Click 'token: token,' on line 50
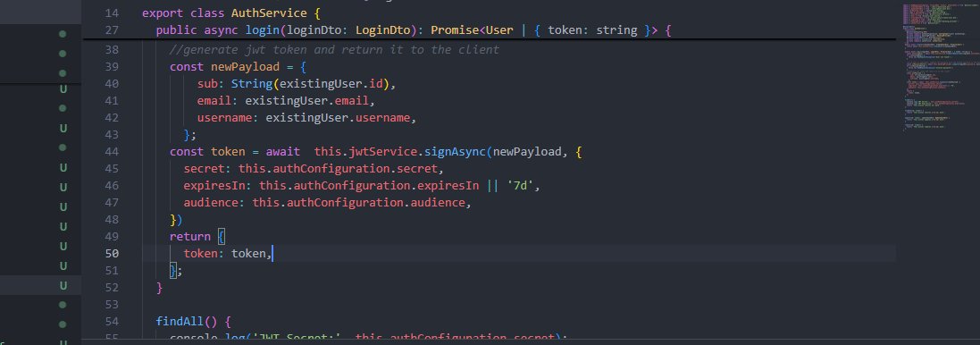The width and height of the screenshot is (980, 345). 228,253
